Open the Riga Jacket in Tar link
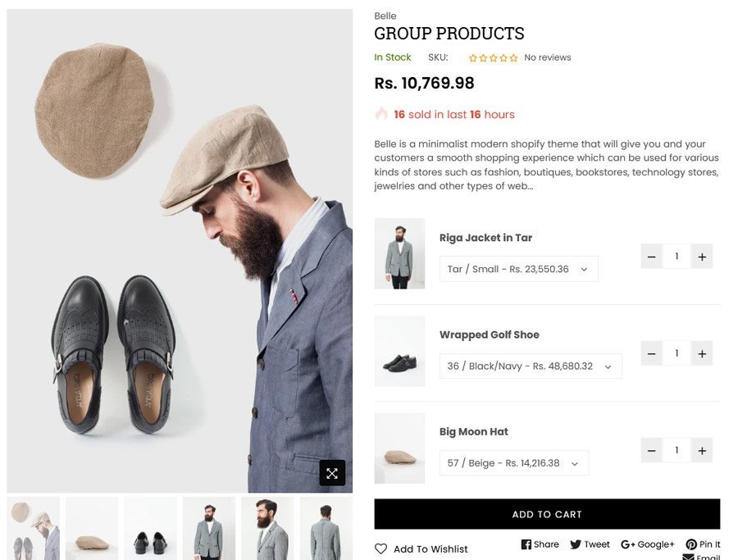Screen dimensions: 738x560 (485, 238)
